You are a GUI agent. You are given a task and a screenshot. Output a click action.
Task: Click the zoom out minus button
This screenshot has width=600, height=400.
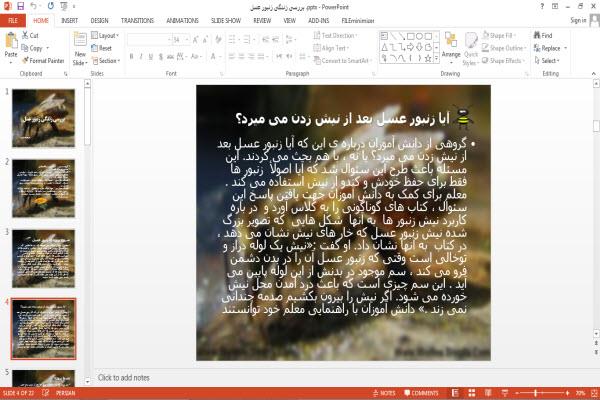(517, 393)
